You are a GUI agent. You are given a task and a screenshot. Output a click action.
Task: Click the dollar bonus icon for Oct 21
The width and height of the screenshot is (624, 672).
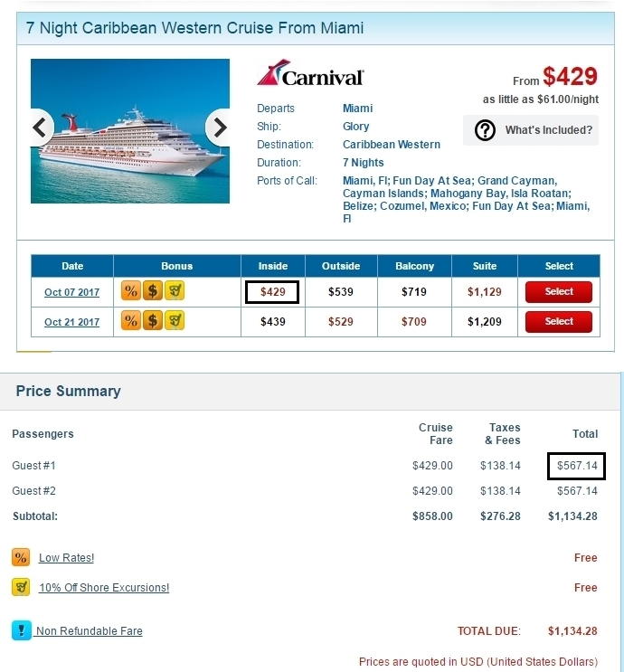pos(153,320)
